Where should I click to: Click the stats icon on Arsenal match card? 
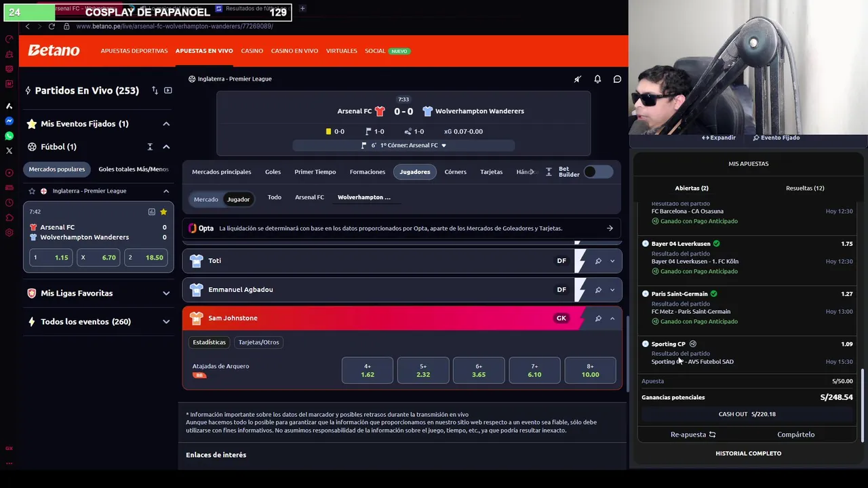151,211
